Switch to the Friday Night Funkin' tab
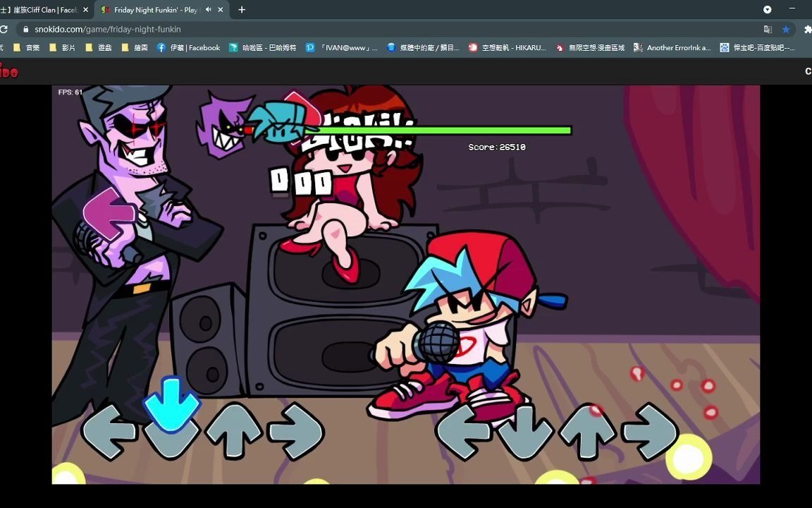 coord(155,9)
